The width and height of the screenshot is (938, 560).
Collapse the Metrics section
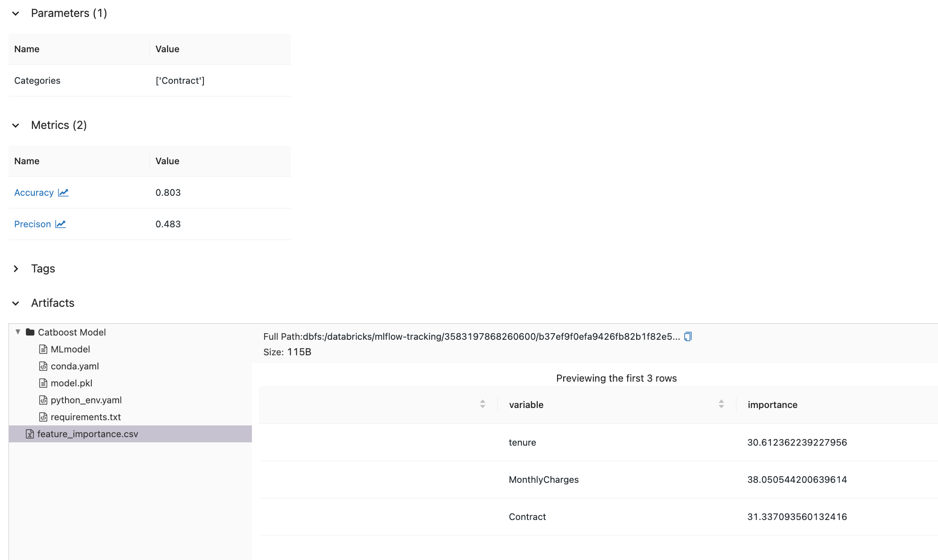point(16,126)
